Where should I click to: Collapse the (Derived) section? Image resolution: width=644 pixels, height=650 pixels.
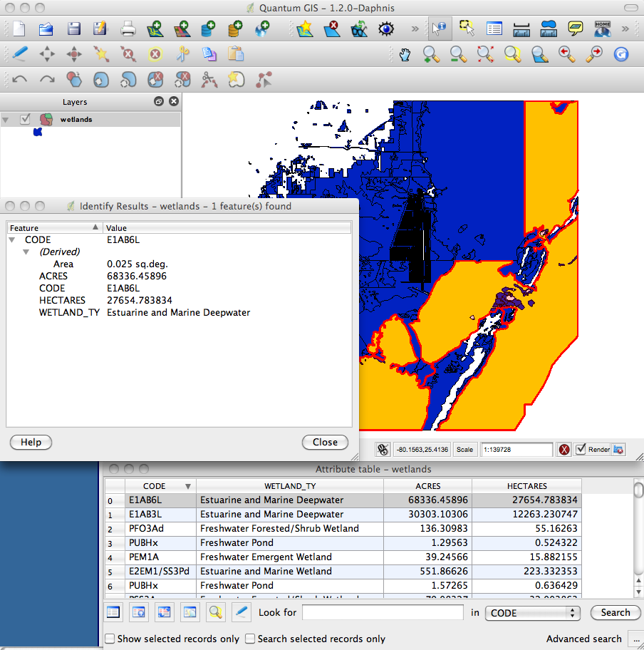(25, 252)
